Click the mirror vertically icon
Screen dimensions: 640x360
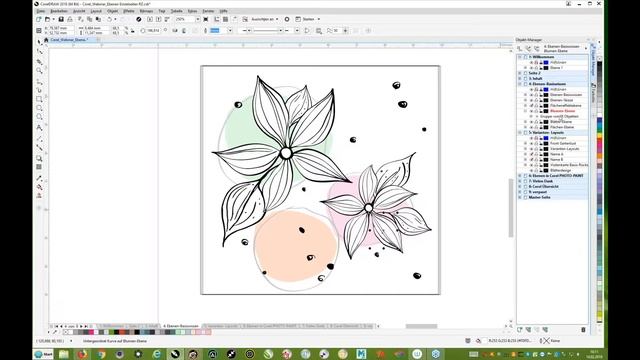point(184,31)
